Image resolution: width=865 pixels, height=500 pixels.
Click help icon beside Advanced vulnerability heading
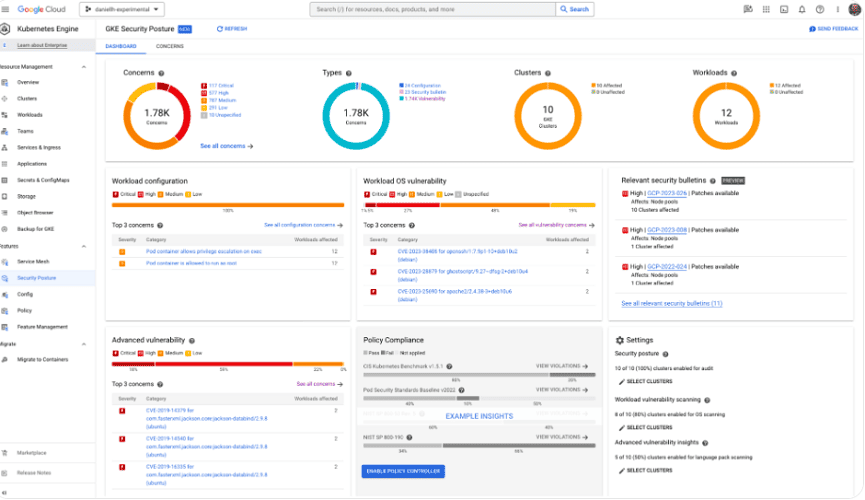click(x=192, y=341)
